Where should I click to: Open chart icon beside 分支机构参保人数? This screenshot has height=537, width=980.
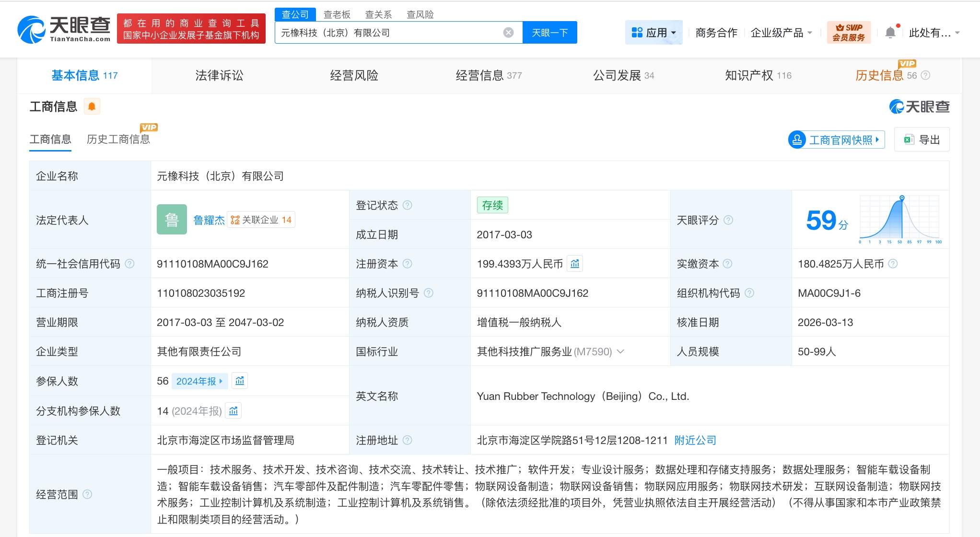coord(233,411)
